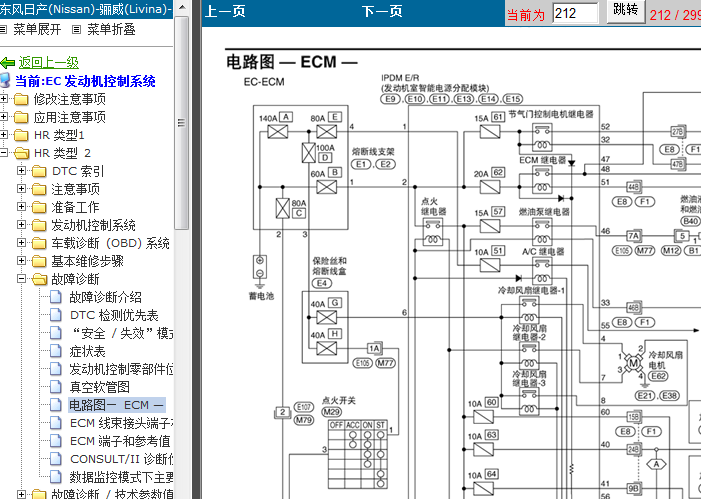Click the 212 / 299 page counter text
This screenshot has width=701, height=499.
point(675,15)
